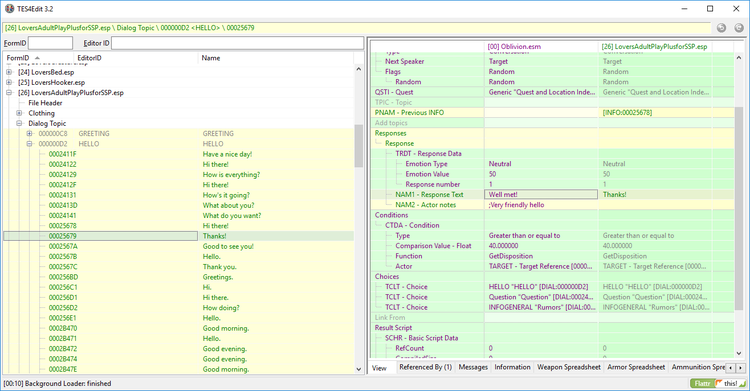
Task: Switch to the Messages tab
Action: 473,367
